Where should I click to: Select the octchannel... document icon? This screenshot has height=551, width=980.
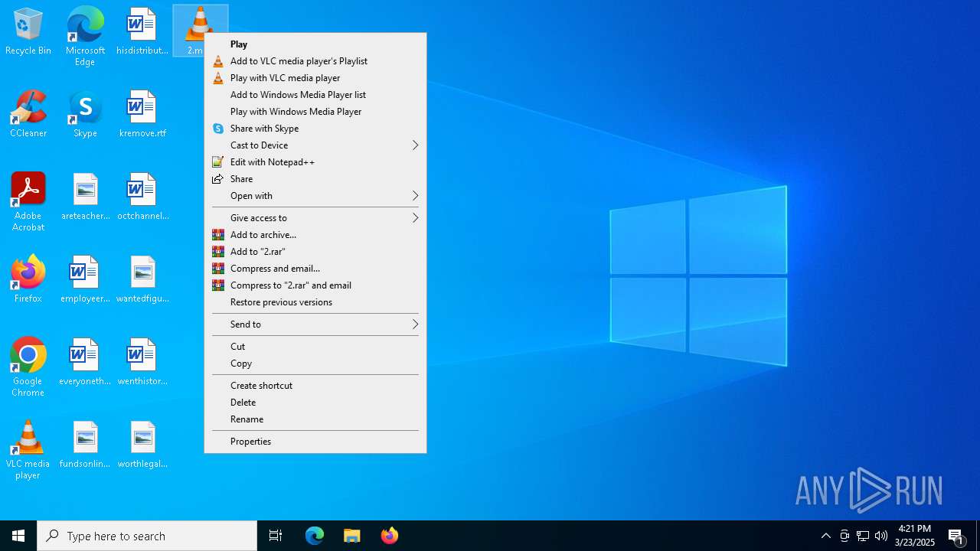[142, 197]
